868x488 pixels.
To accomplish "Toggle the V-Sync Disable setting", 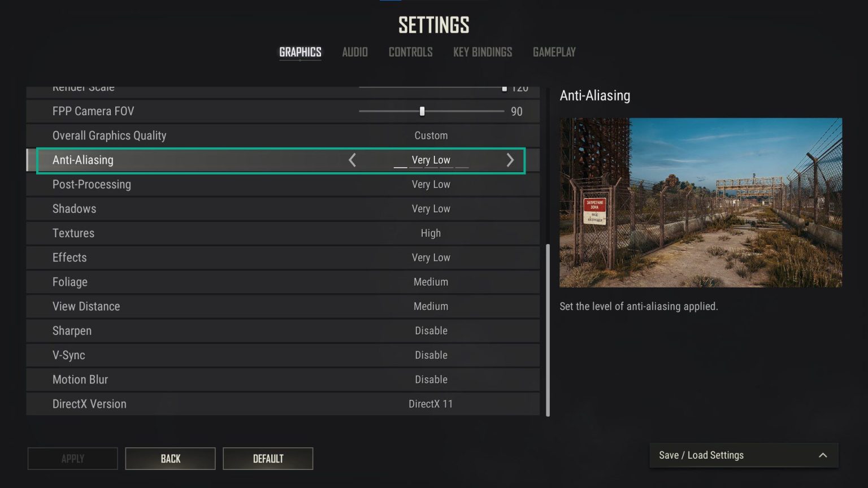I will click(x=431, y=355).
